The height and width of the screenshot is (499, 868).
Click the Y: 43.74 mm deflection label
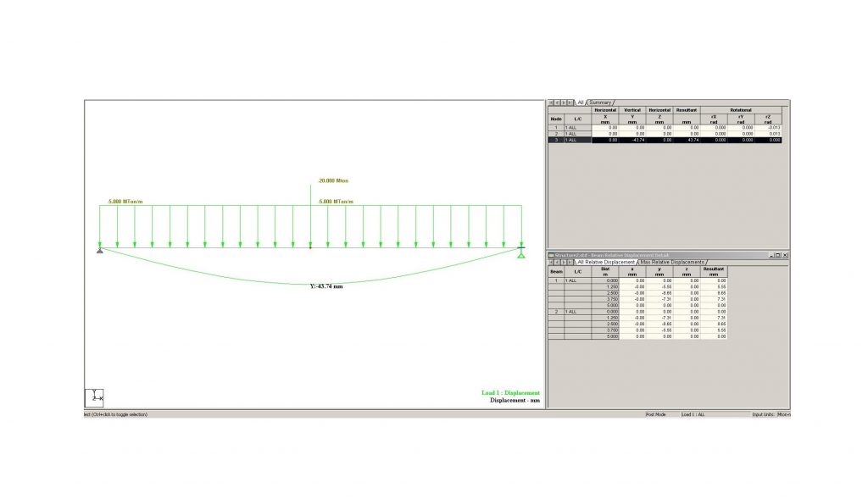coord(326,286)
